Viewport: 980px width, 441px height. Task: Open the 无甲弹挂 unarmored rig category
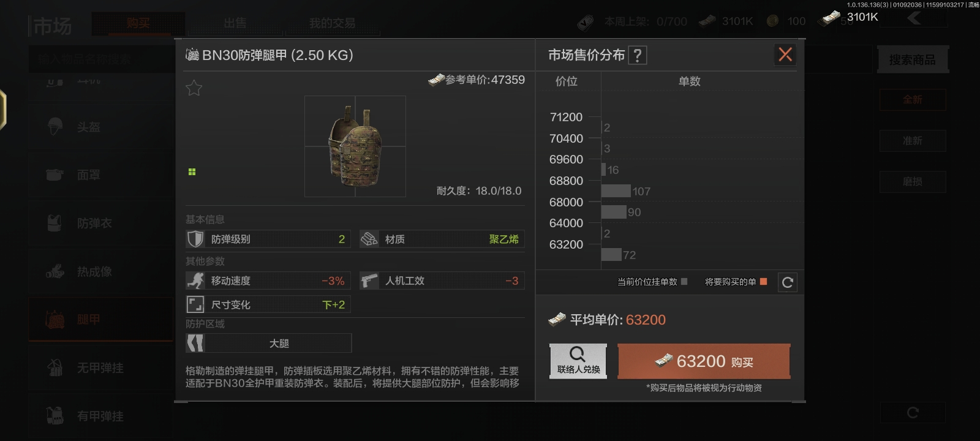pyautogui.click(x=100, y=368)
